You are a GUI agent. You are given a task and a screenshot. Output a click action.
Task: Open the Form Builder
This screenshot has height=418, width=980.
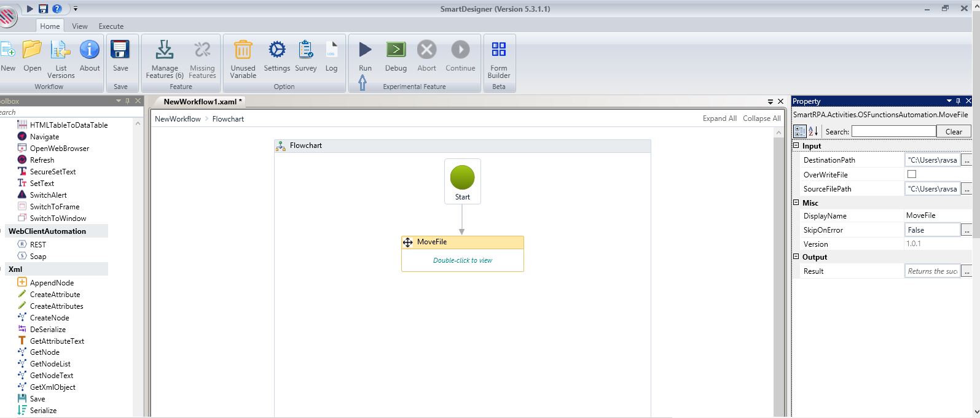(498, 50)
